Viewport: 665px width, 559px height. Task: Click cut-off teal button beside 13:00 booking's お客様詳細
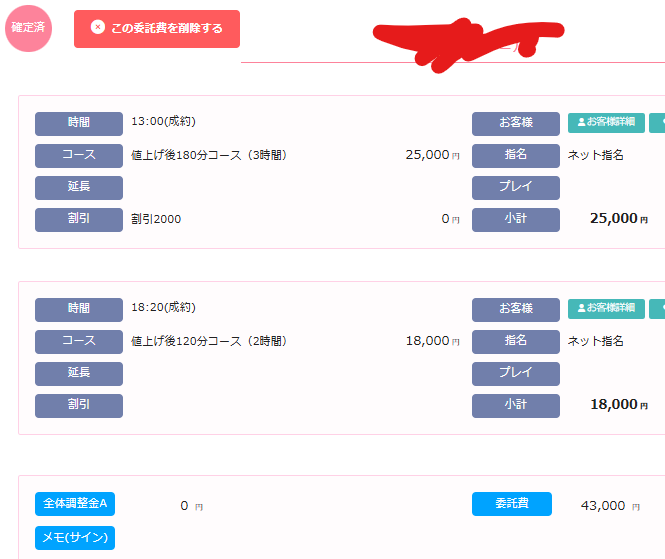click(658, 123)
